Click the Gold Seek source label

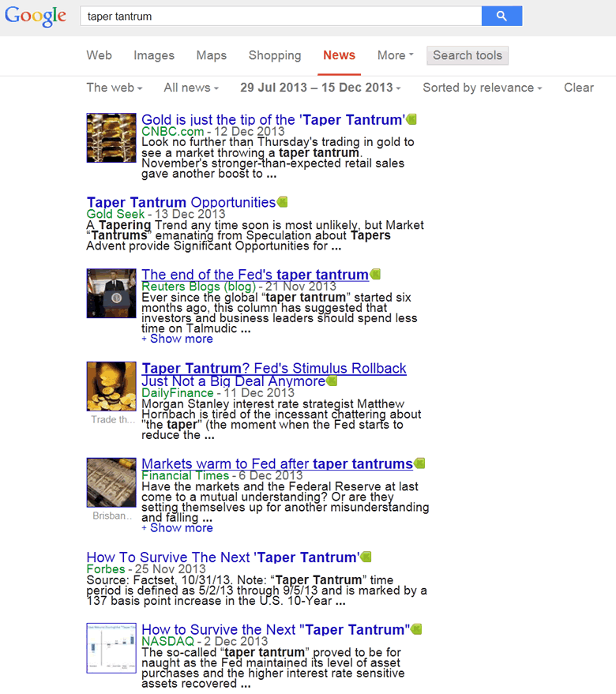115,214
